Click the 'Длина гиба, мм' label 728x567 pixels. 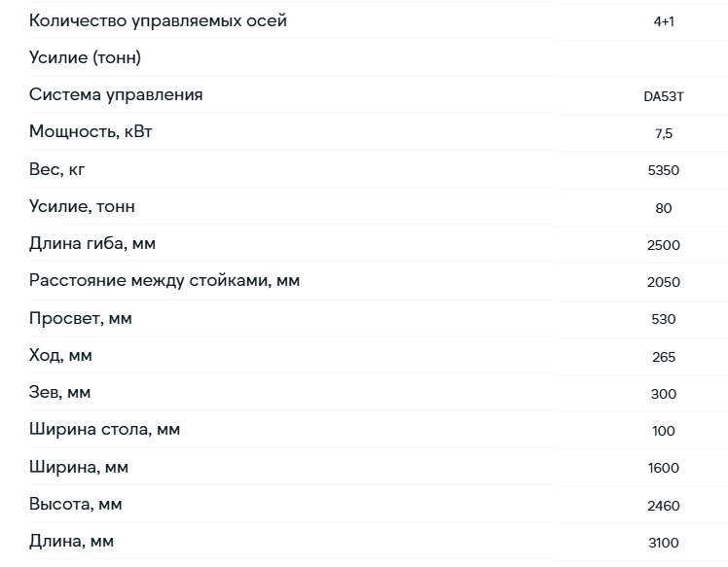coord(92,243)
